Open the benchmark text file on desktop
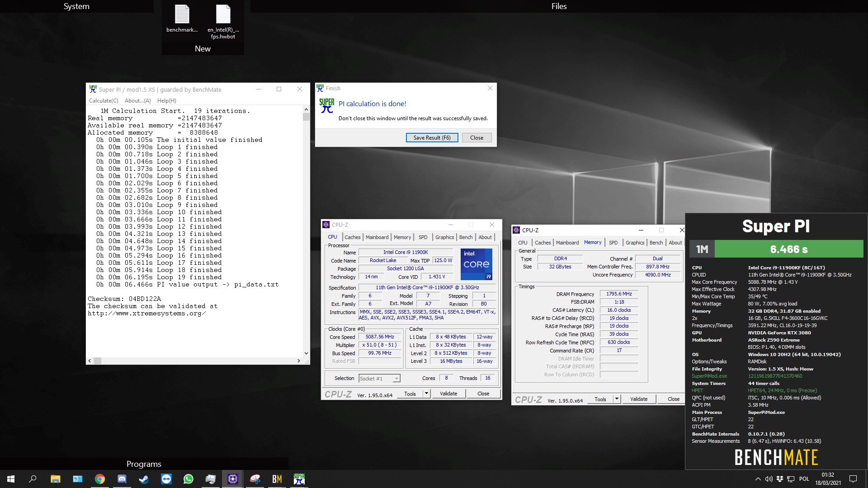Image resolution: width=868 pixels, height=488 pixels. click(182, 18)
